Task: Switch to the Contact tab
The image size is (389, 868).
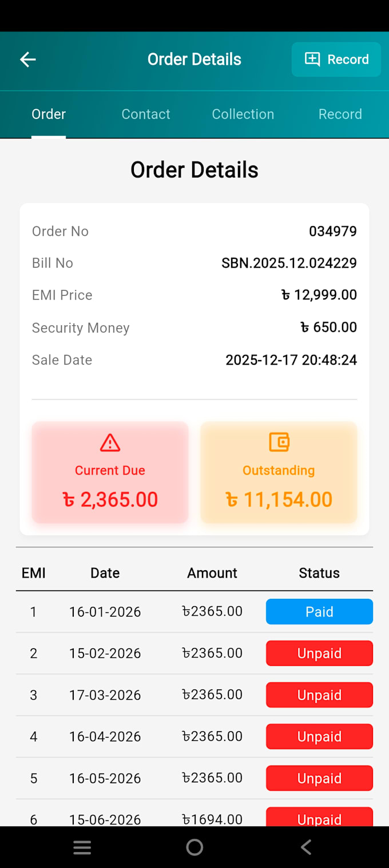Action: click(146, 114)
